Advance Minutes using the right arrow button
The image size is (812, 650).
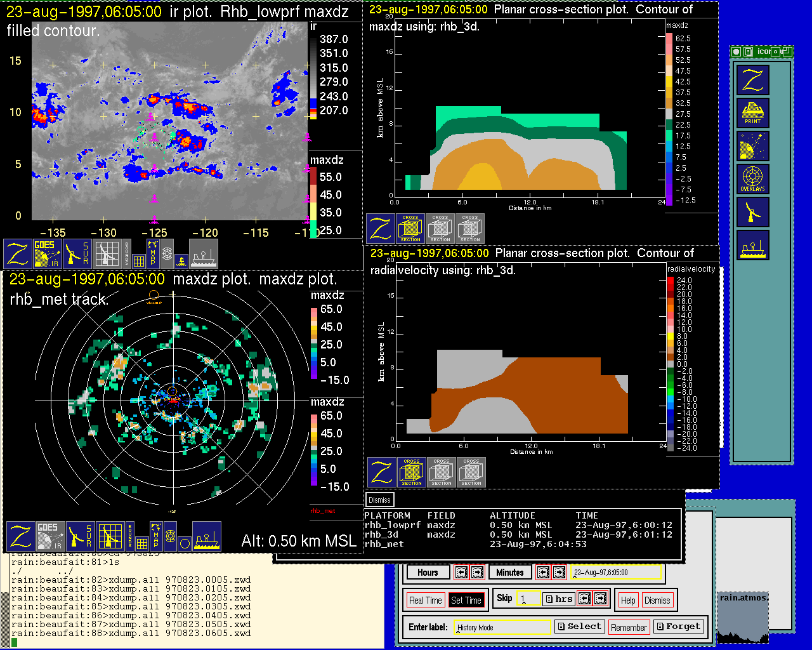click(x=559, y=573)
